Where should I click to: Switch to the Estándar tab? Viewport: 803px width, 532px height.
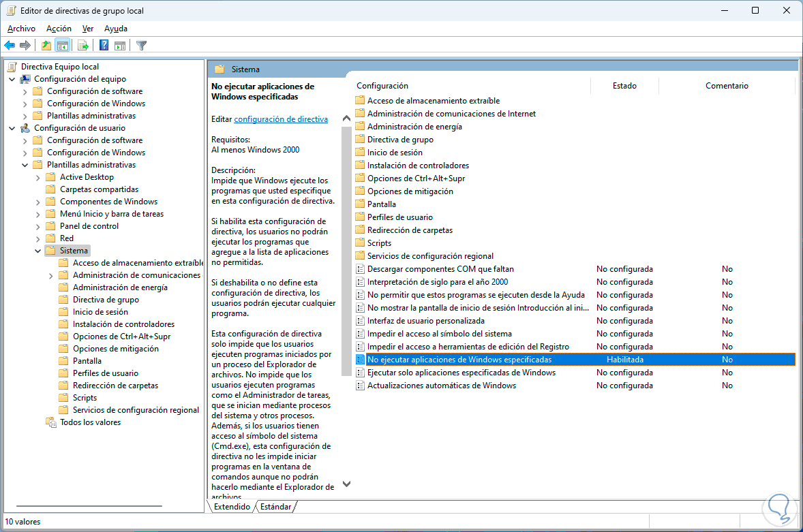[x=275, y=507]
